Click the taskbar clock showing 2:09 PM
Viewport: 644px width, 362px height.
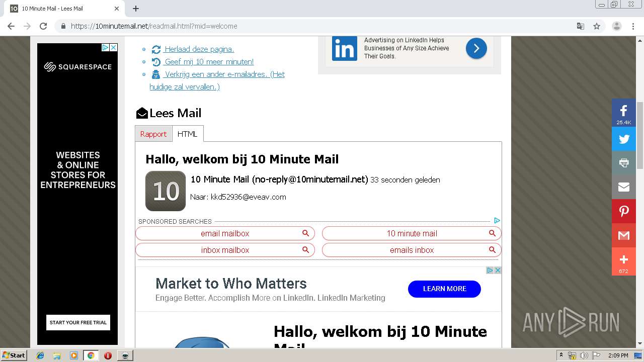pyautogui.click(x=618, y=355)
